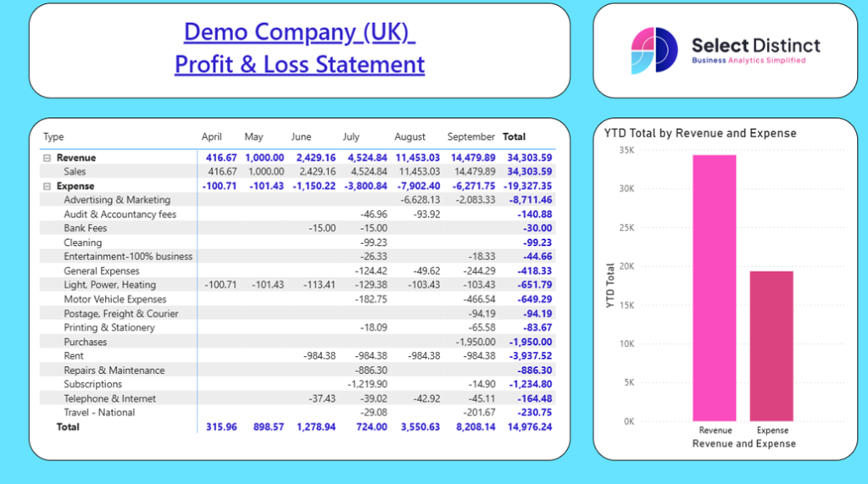Click the Total column header
Viewport: 868px width, 484px height.
coord(514,136)
